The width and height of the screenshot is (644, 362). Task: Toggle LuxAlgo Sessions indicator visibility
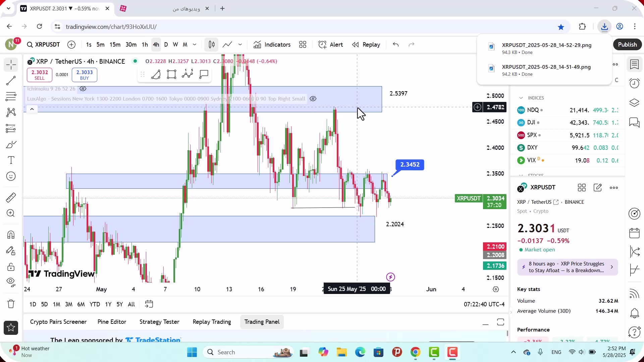(x=313, y=99)
